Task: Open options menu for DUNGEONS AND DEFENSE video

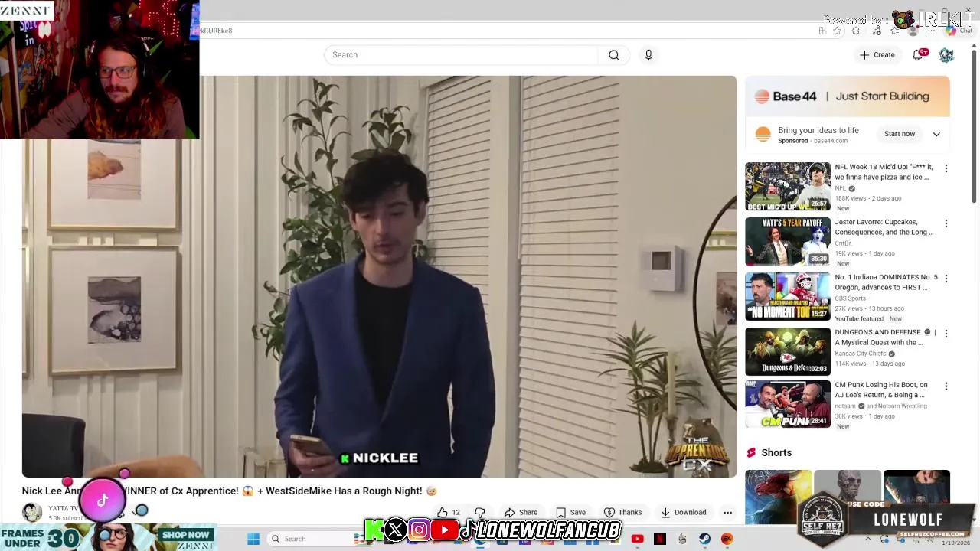Action: (x=946, y=334)
